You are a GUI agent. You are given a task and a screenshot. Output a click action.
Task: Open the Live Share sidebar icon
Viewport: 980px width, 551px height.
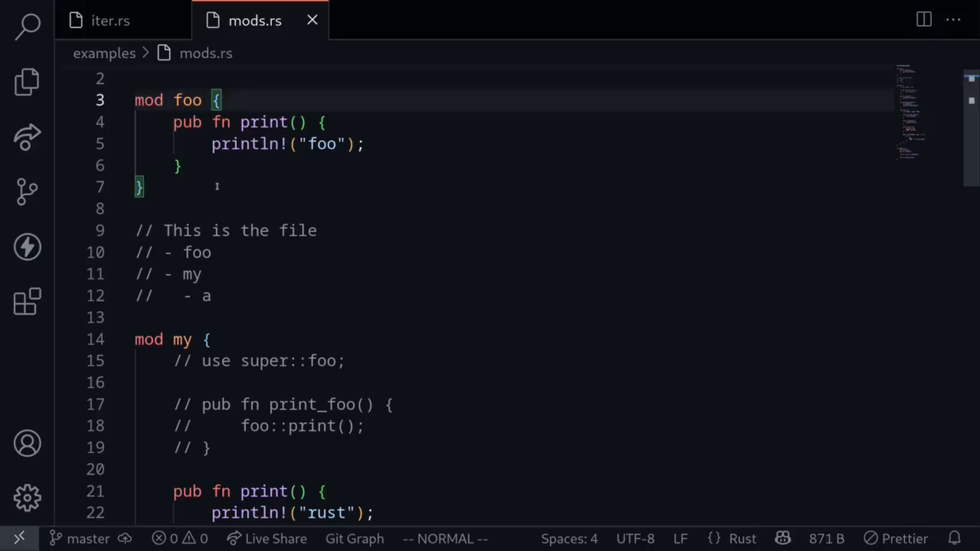pyautogui.click(x=27, y=137)
